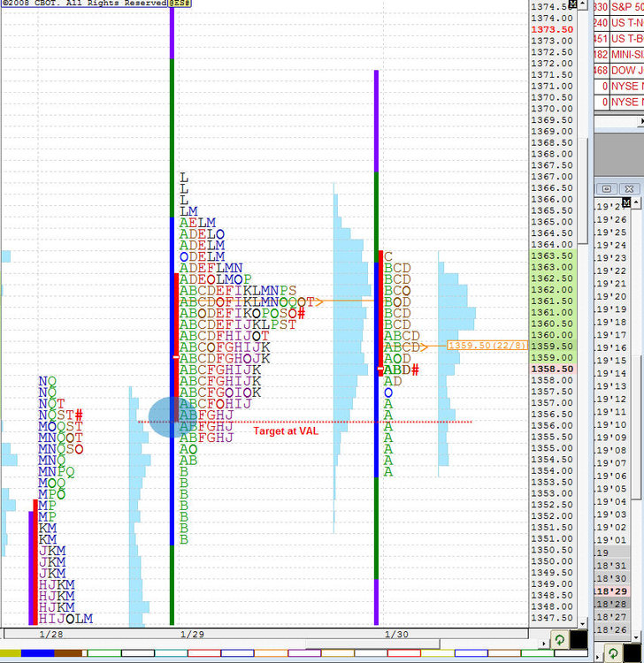Click the 1/28 date label on the time axis

pos(50,634)
